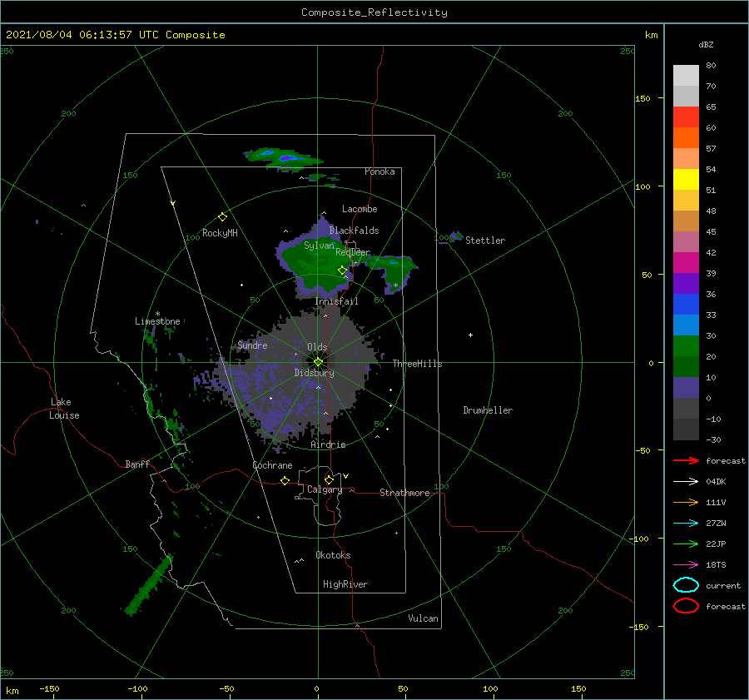Click the red forecast ellipse legend icon

(x=686, y=606)
